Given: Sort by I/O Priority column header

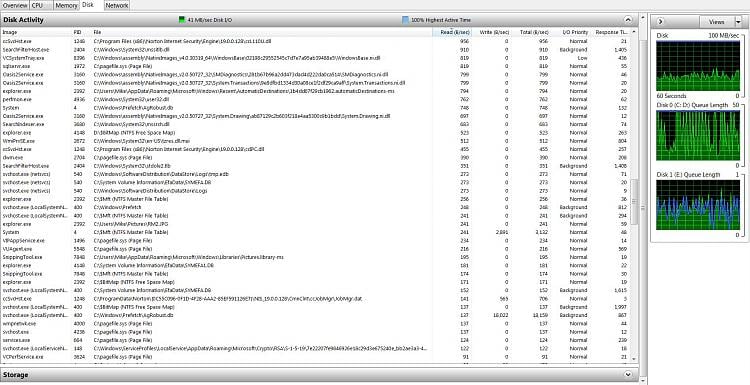Looking at the screenshot, I should click(570, 32).
